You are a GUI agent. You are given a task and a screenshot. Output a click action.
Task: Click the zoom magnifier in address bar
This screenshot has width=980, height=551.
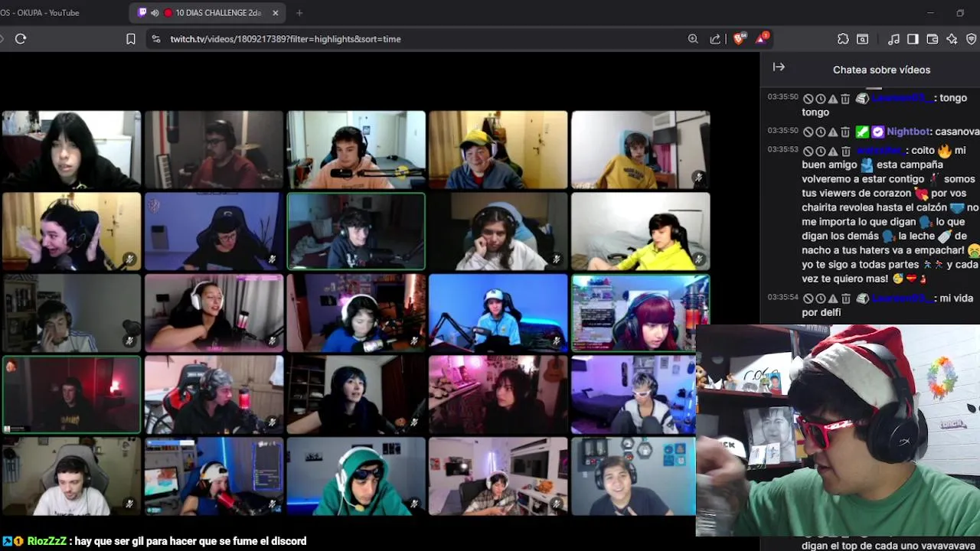pyautogui.click(x=693, y=39)
